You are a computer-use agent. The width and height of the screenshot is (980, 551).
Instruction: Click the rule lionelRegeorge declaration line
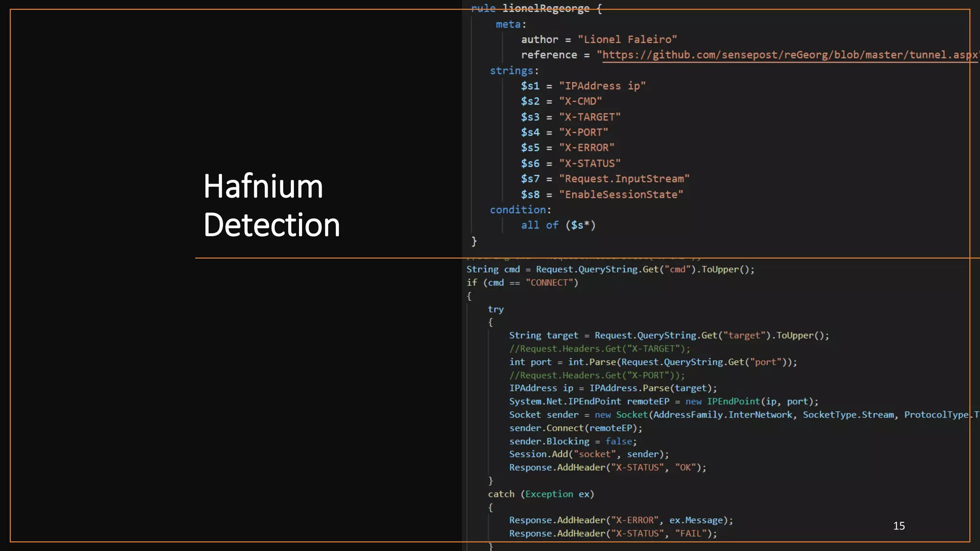click(x=536, y=9)
